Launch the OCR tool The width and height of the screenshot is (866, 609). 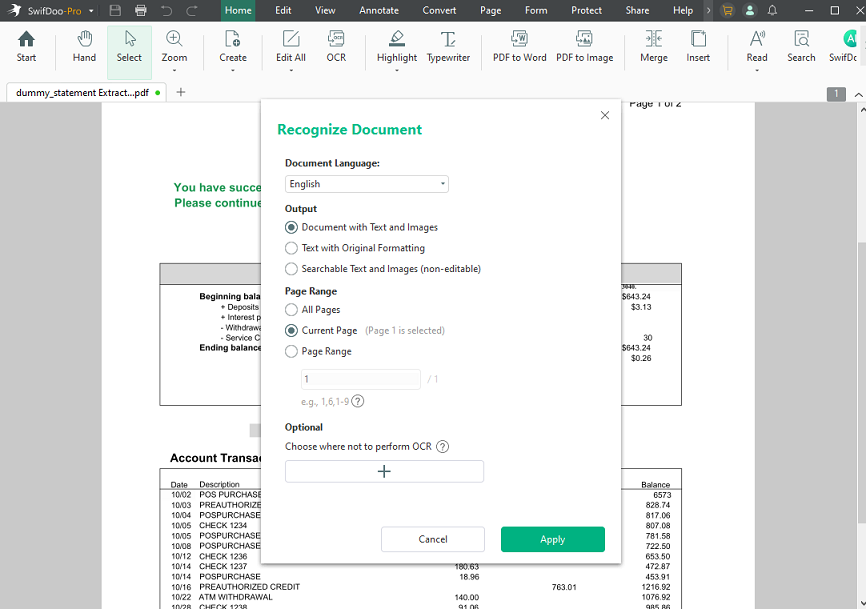point(336,47)
